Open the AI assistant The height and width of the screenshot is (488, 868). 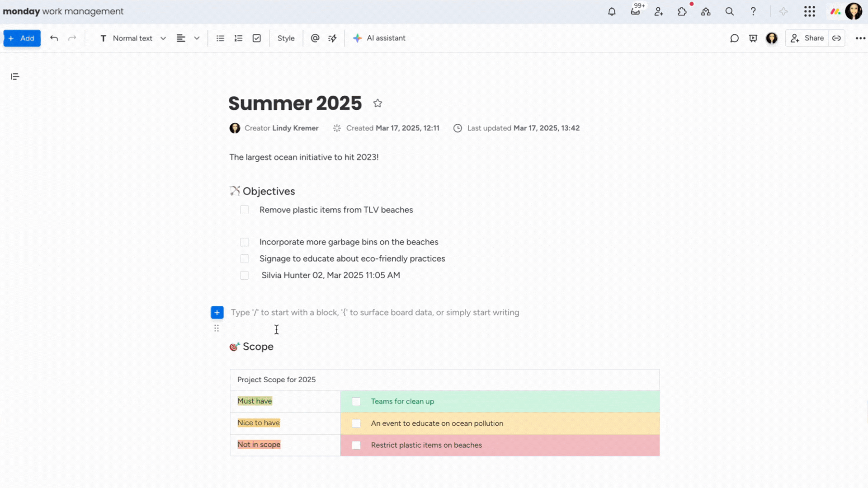click(379, 38)
